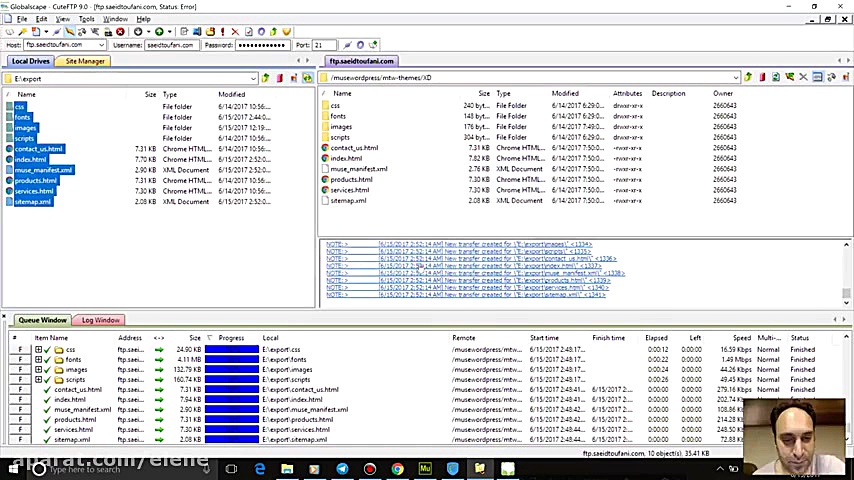The width and height of the screenshot is (854, 480).
Task: Click the up-folder icon in the remote pane
Action: [748, 77]
